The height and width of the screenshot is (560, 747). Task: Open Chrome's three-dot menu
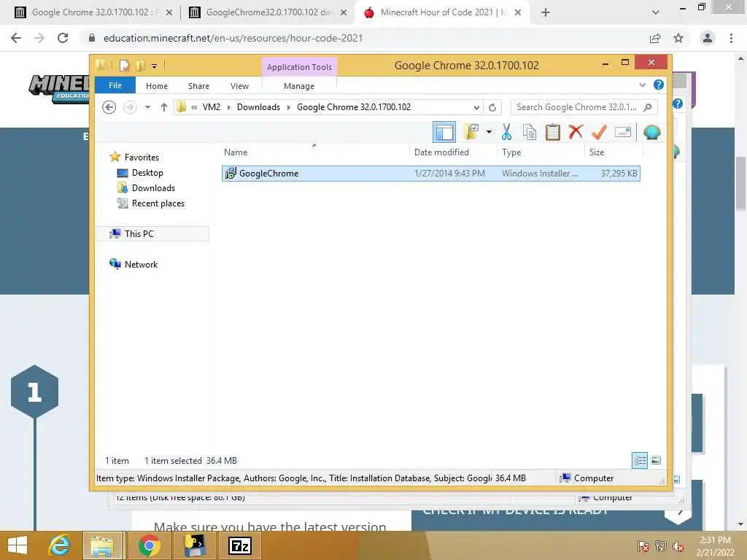pos(731,38)
